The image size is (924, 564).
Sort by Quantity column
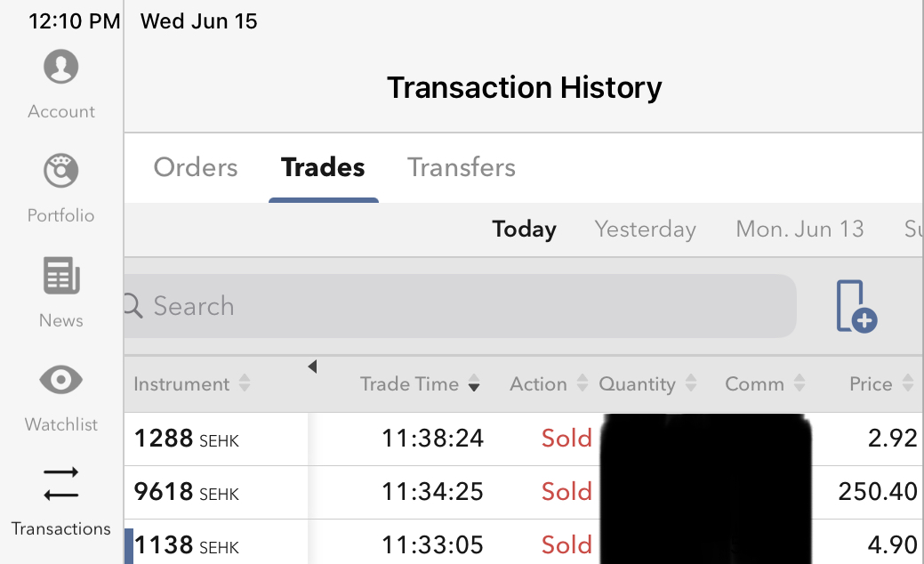point(647,384)
